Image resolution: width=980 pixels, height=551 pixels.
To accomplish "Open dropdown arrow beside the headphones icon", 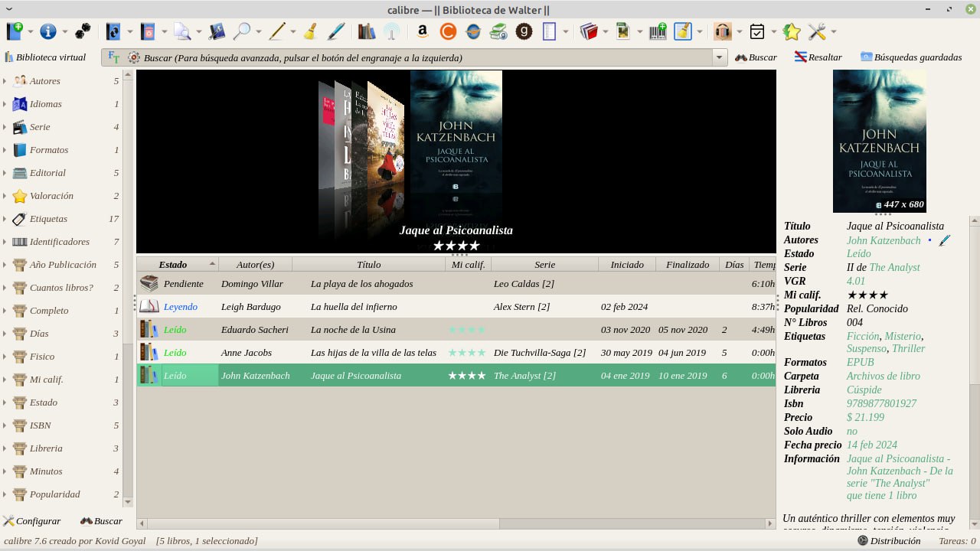I will pyautogui.click(x=739, y=32).
